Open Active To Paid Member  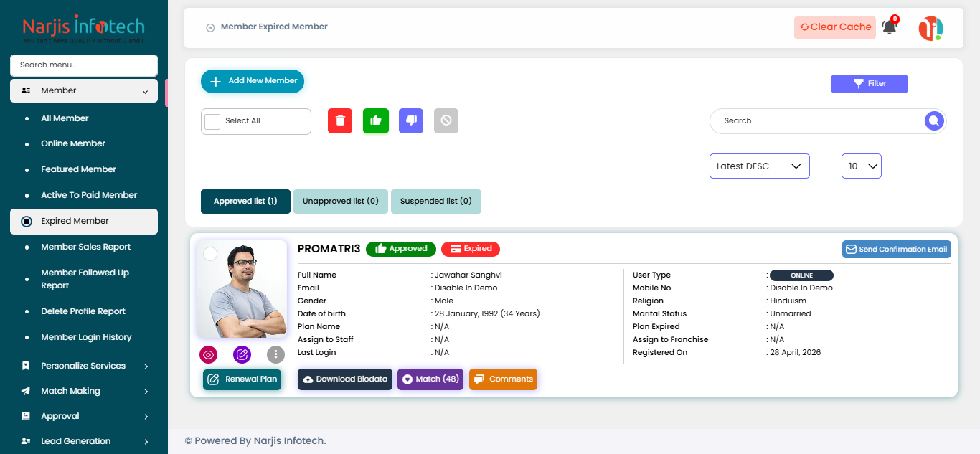89,195
